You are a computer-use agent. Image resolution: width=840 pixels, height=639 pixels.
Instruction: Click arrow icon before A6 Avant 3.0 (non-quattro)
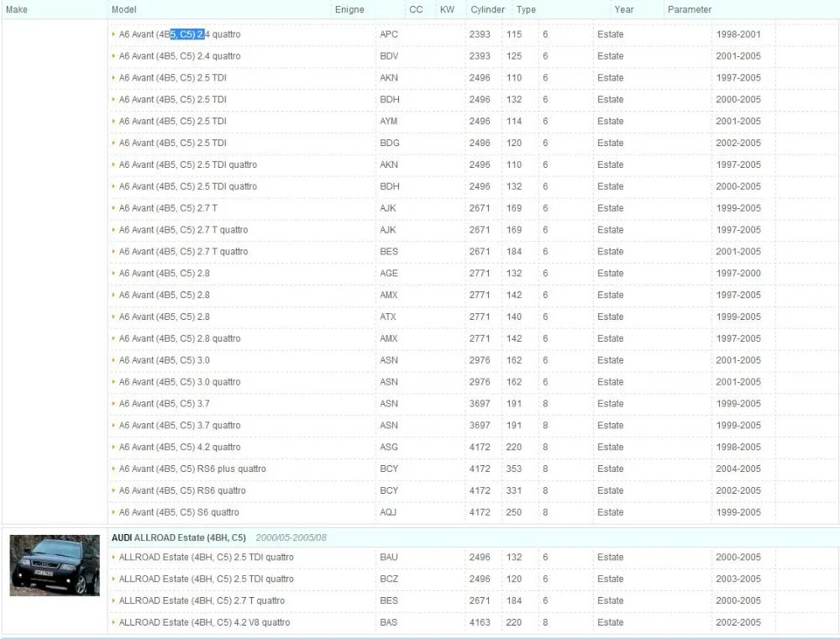coord(113,360)
